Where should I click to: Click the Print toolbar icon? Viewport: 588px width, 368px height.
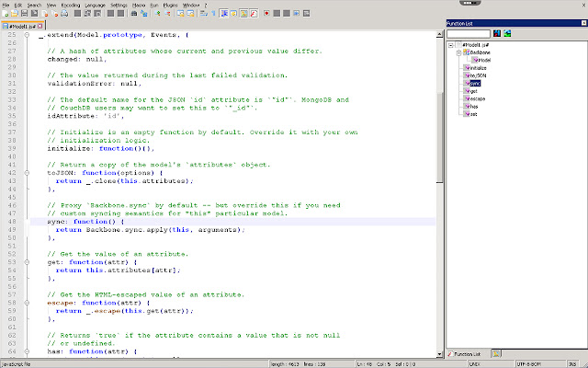(x=64, y=14)
